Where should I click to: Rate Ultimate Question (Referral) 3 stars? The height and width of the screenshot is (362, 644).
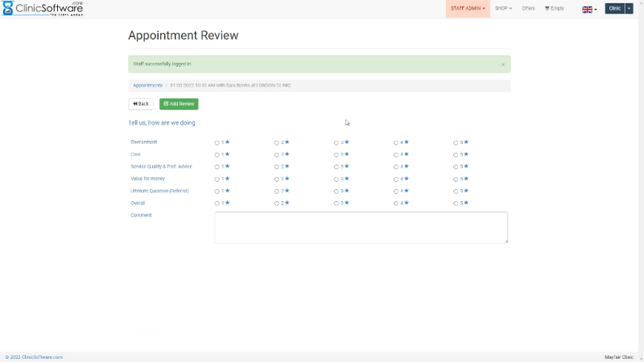pyautogui.click(x=336, y=191)
